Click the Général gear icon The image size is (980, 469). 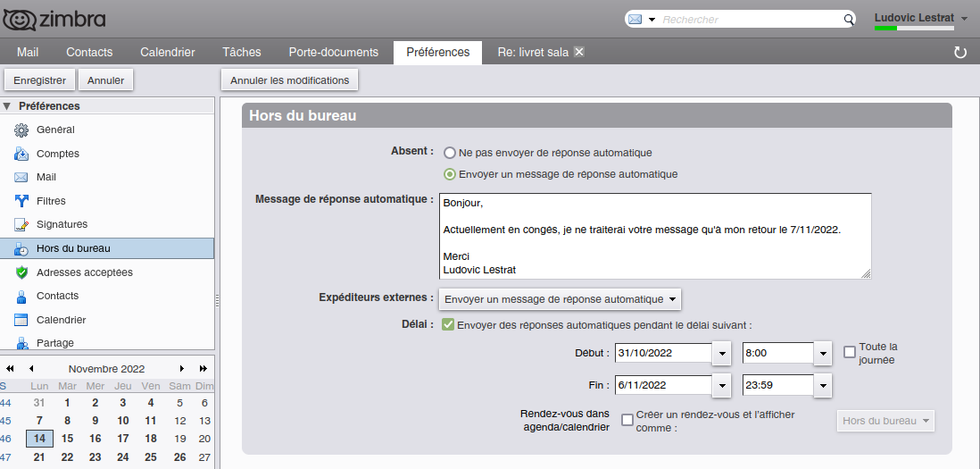(x=21, y=130)
